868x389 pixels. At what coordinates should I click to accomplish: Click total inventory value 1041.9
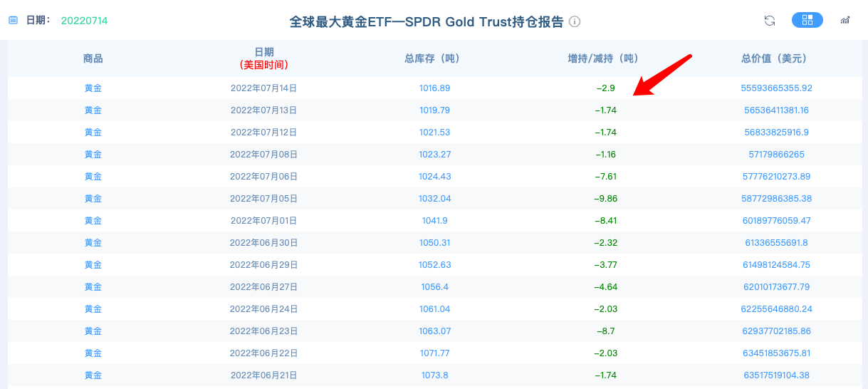[x=434, y=221]
